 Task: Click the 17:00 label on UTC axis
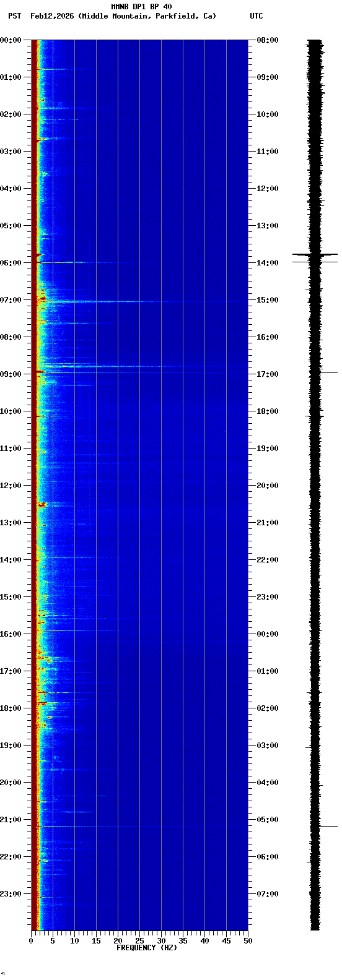pyautogui.click(x=268, y=374)
